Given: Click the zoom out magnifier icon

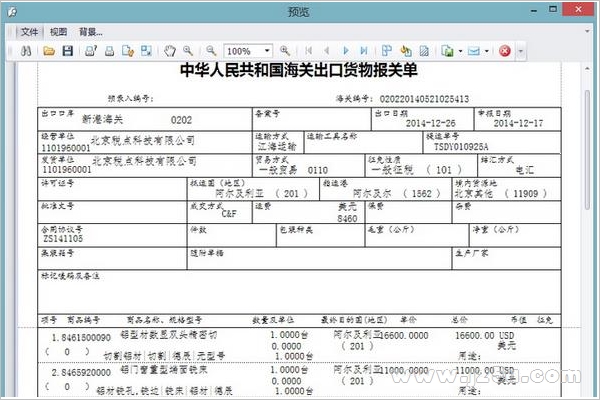Looking at the screenshot, I should 211,51.
